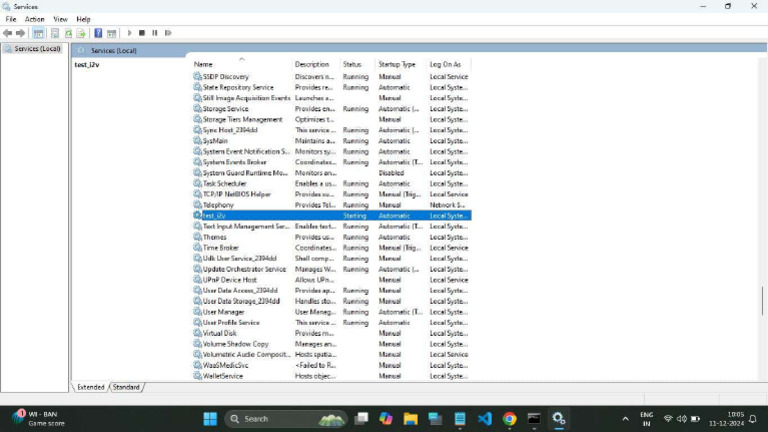Click the Restart Service toolbar icon

click(168, 33)
